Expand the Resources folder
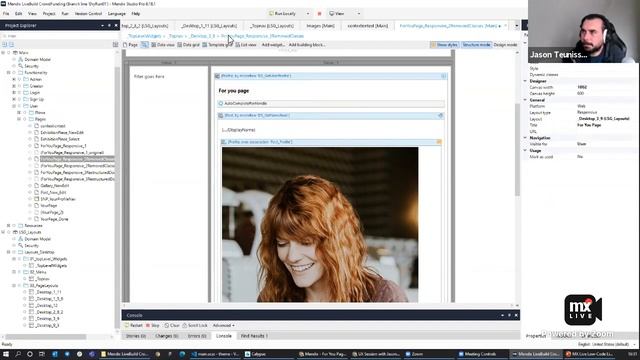640x360 pixels. [9, 226]
